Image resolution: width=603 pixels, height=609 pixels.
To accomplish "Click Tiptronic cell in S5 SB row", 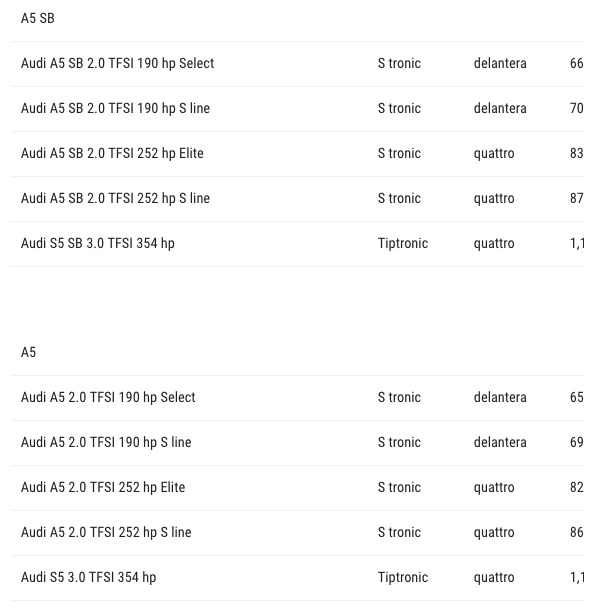I will (403, 244).
